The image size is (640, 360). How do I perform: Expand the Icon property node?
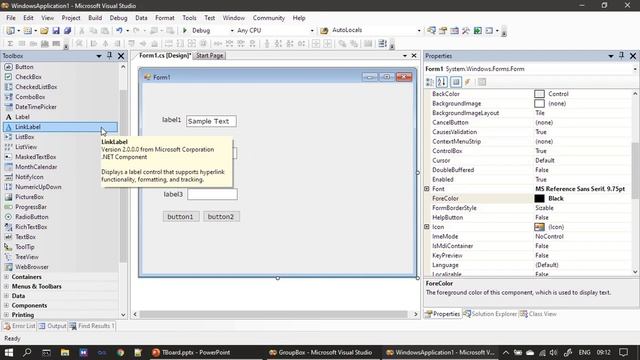point(427,227)
